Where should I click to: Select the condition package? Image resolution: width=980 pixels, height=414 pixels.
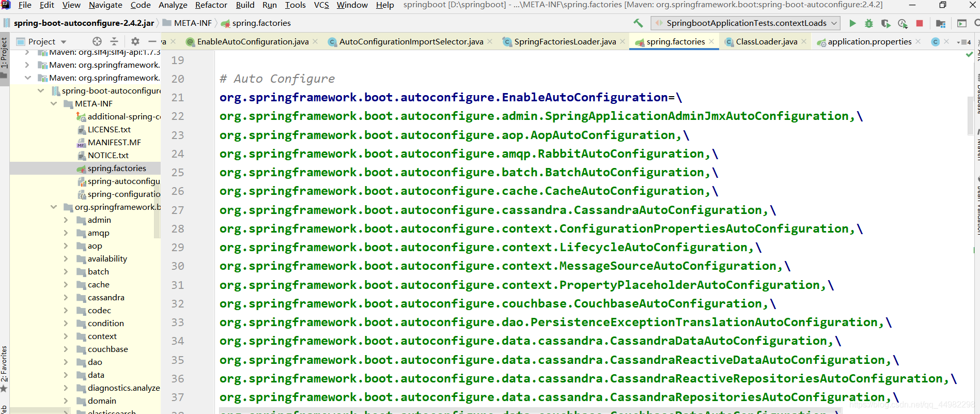pos(106,324)
